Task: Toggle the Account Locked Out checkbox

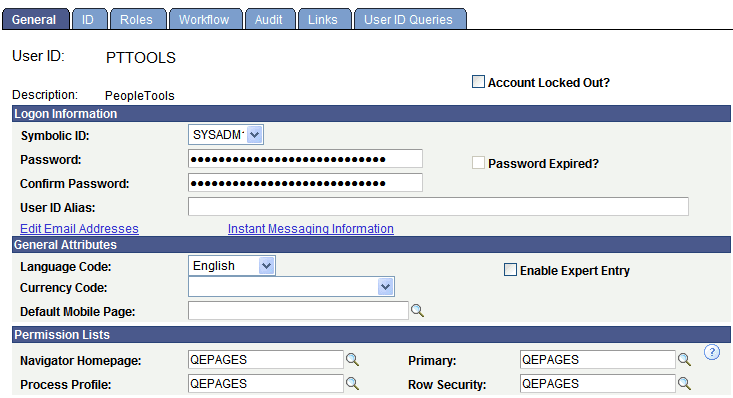Action: click(x=478, y=82)
